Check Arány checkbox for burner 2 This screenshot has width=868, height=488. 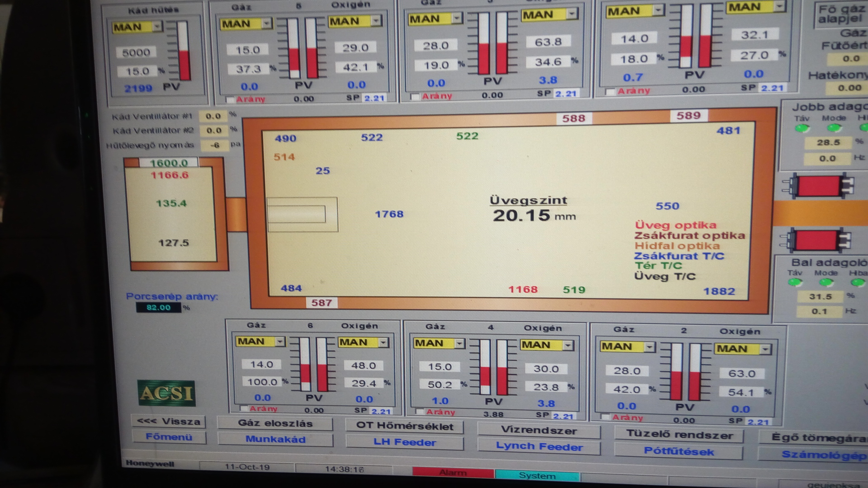tap(606, 417)
